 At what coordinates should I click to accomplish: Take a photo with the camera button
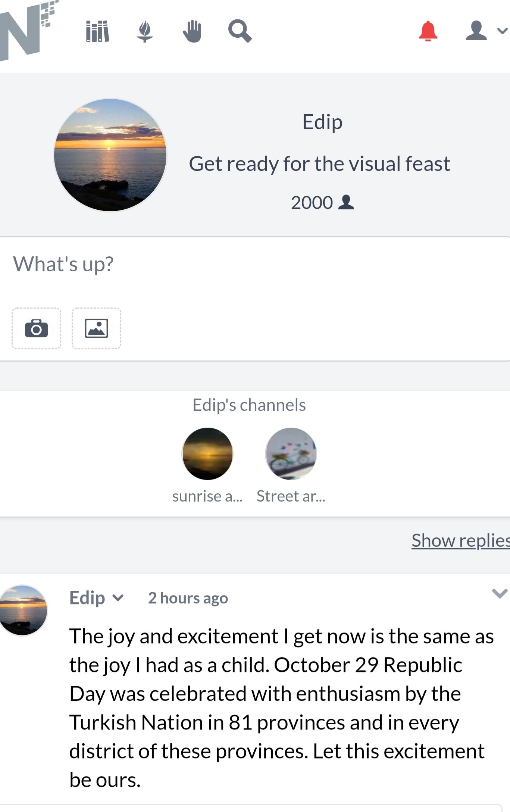36,328
